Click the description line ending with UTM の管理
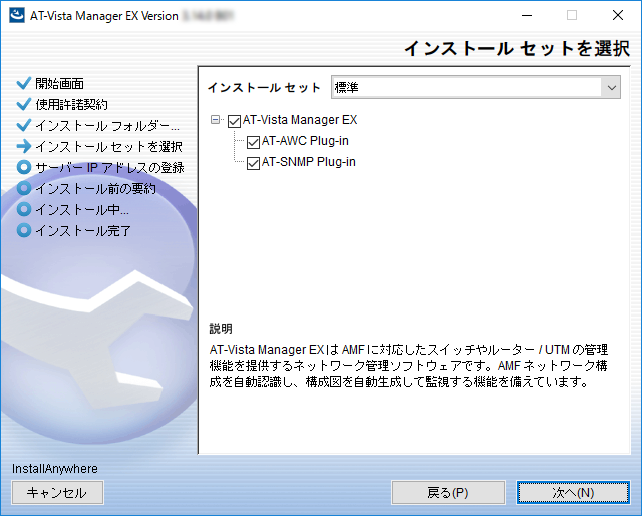 409,349
